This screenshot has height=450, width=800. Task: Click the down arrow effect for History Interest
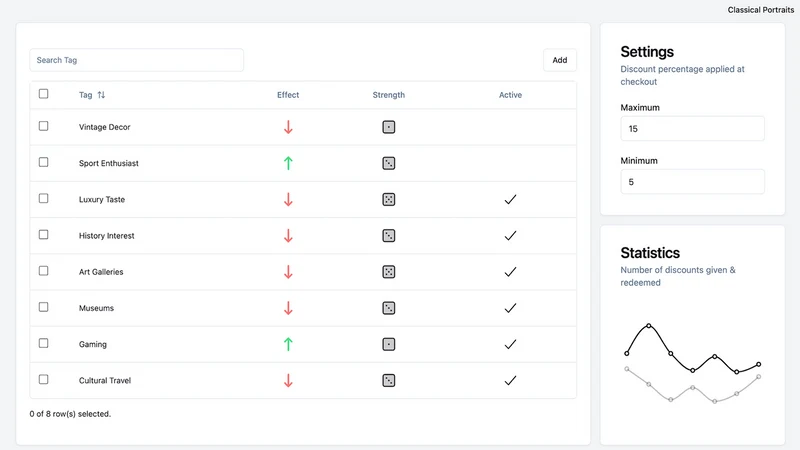coord(288,236)
